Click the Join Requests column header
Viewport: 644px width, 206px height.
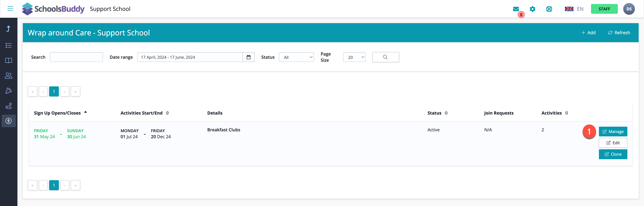coord(499,113)
